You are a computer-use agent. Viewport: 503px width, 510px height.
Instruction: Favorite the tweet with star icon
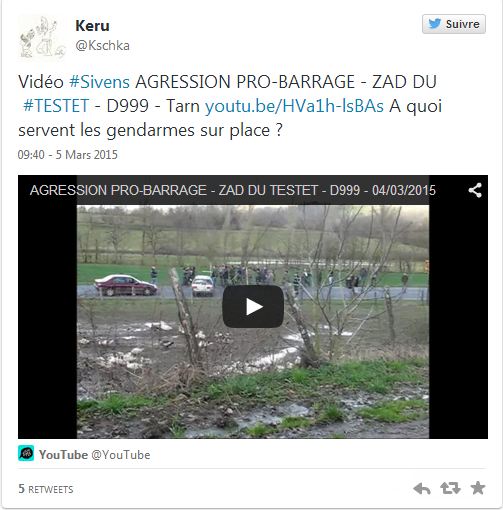click(478, 488)
